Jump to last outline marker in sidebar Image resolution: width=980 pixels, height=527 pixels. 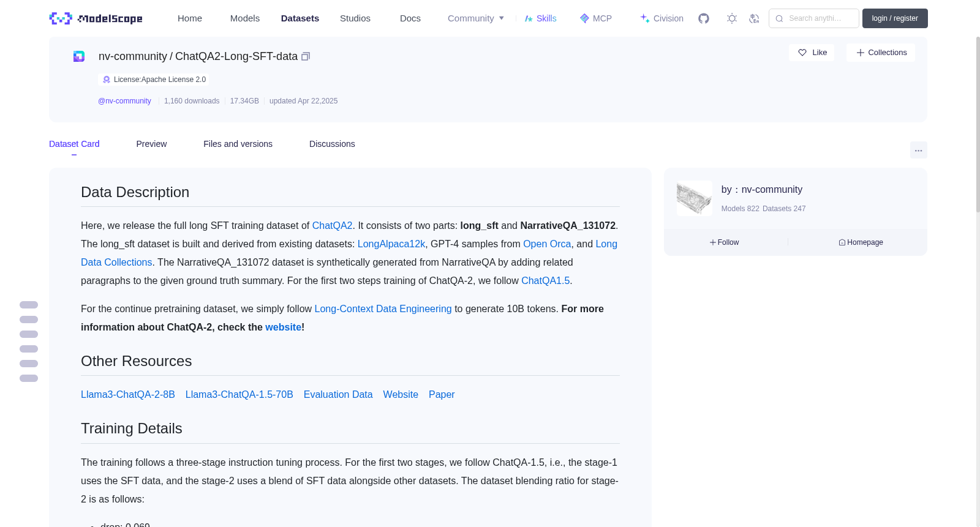coord(29,378)
